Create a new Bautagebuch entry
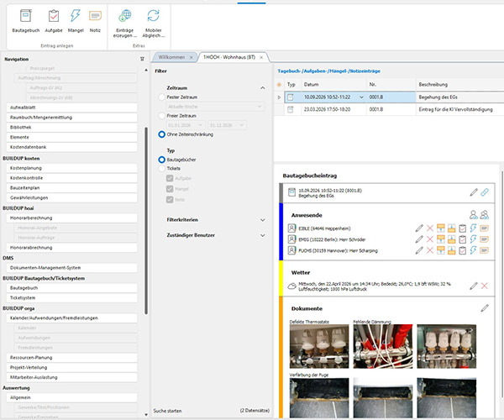Viewport: 504px width, 420px height. tap(26, 20)
